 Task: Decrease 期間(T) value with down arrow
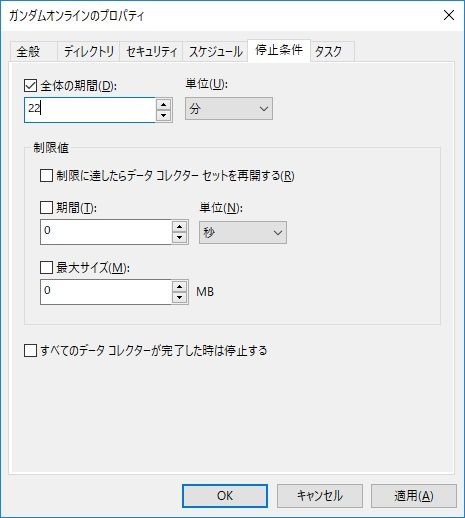point(179,238)
